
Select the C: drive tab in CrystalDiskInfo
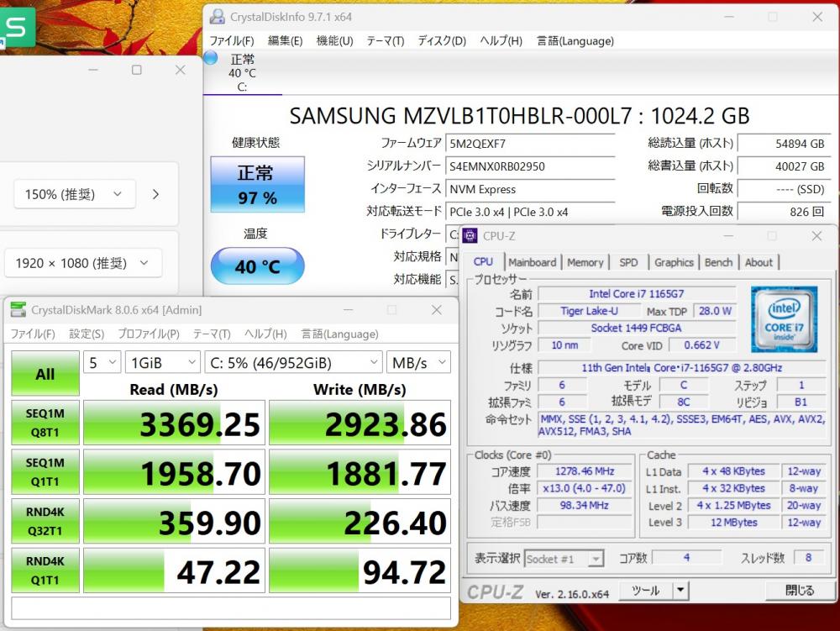[242, 73]
